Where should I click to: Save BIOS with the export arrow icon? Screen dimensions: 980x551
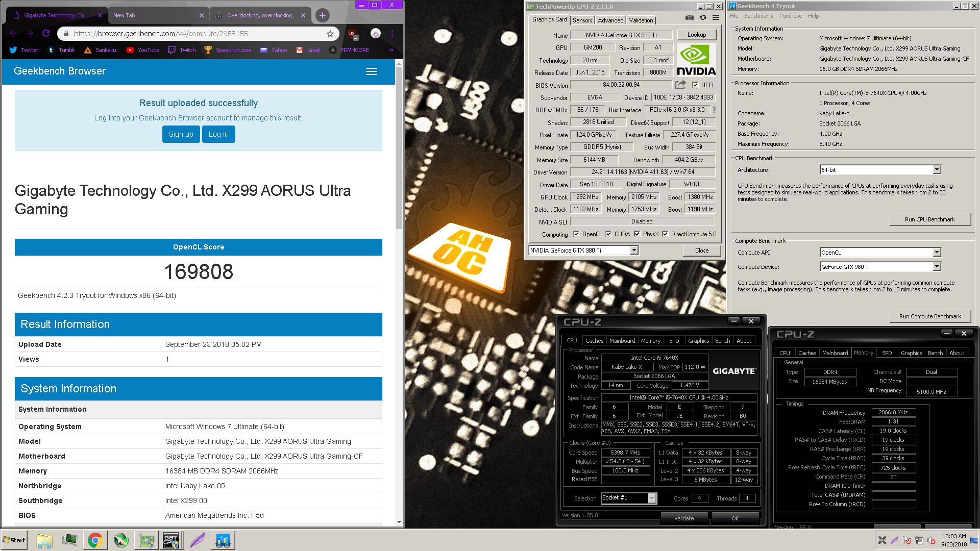(680, 85)
